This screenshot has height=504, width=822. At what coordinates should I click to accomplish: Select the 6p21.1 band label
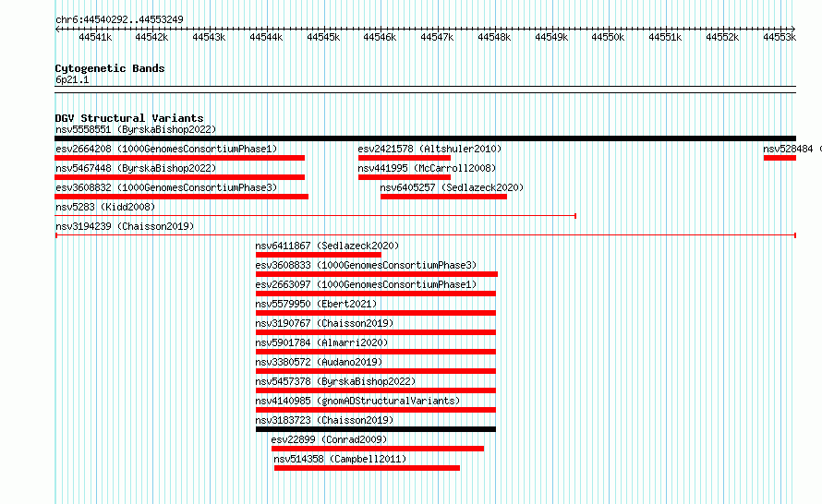coord(72,79)
